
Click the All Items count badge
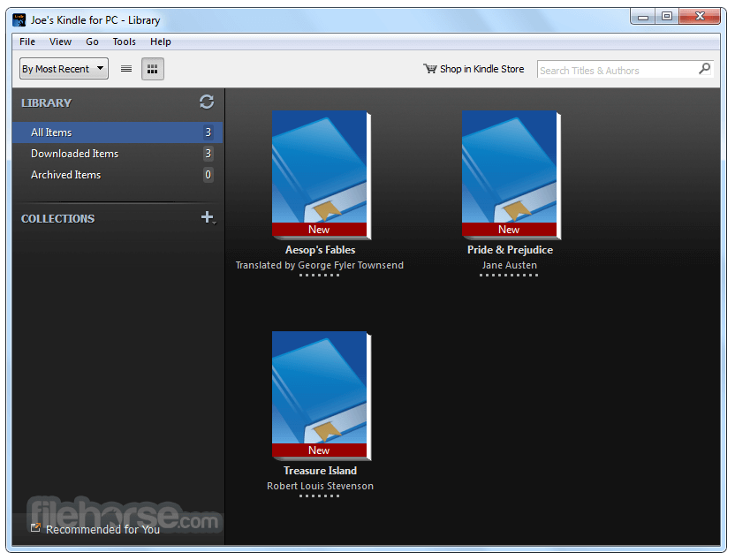(208, 132)
